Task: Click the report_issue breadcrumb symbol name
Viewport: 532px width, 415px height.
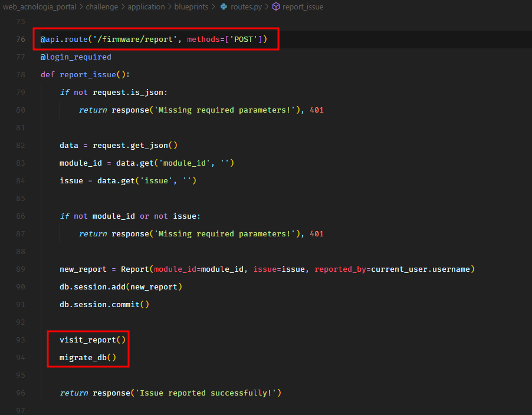Action: [x=303, y=7]
